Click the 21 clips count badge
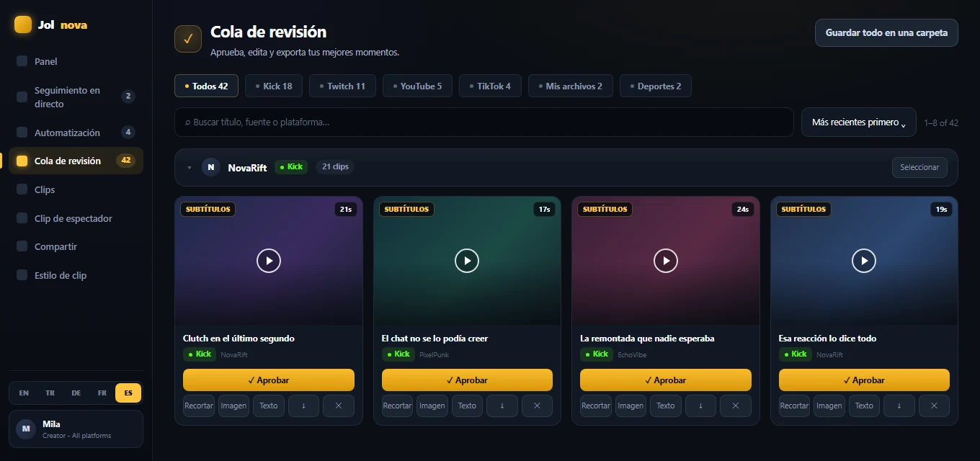 pyautogui.click(x=335, y=167)
